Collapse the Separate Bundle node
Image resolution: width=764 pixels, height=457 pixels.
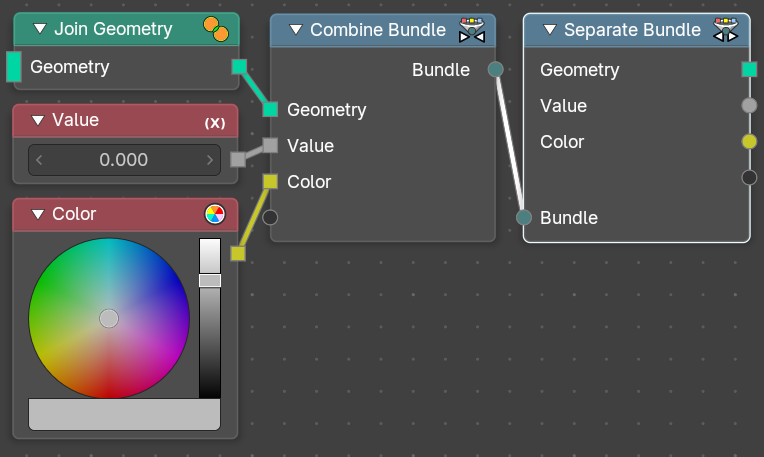(x=550, y=30)
